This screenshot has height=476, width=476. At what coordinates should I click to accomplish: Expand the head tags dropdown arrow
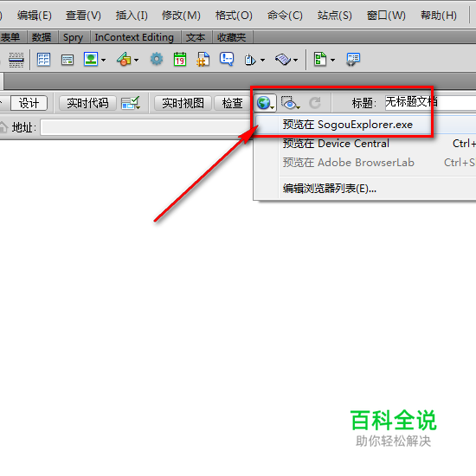262,60
